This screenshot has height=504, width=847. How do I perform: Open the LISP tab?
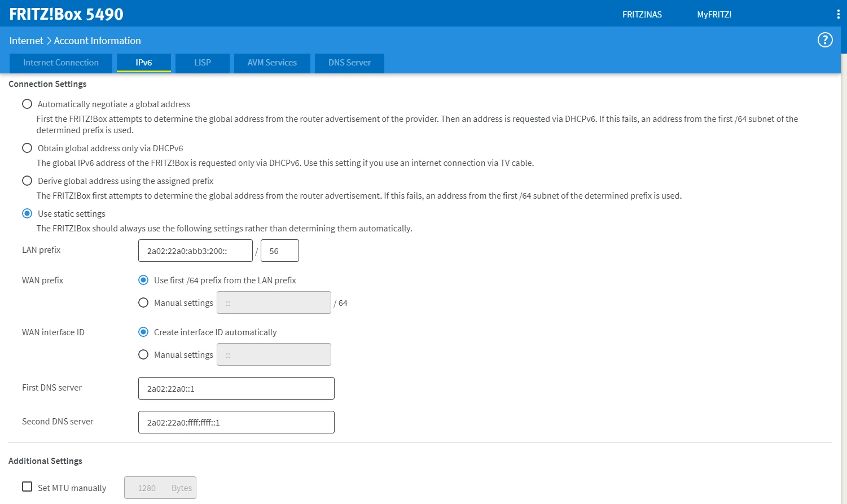(x=203, y=63)
